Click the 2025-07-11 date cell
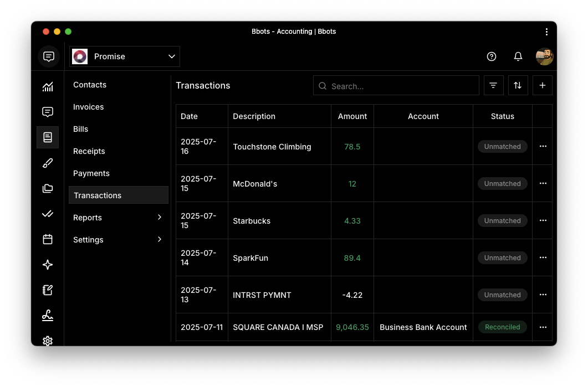This screenshot has width=588, height=387. click(x=202, y=327)
